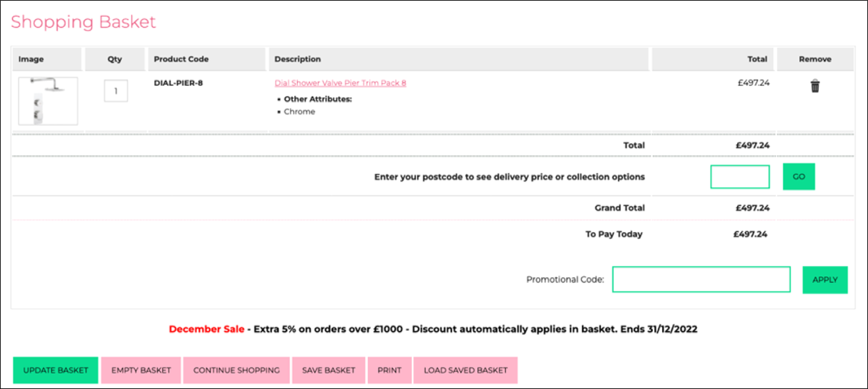Click APPLY to submit a promotional code
Image resolution: width=868 pixels, height=389 pixels.
click(825, 280)
